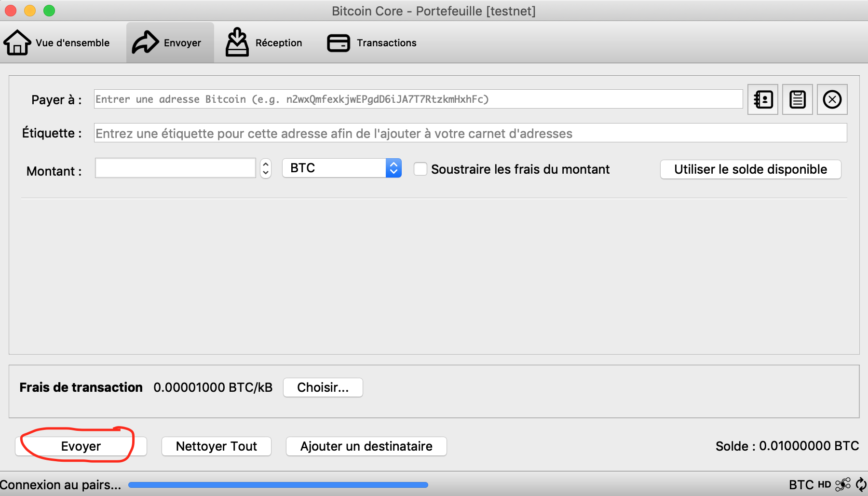Click the Evoyer send button
The height and width of the screenshot is (496, 868).
tap(81, 446)
